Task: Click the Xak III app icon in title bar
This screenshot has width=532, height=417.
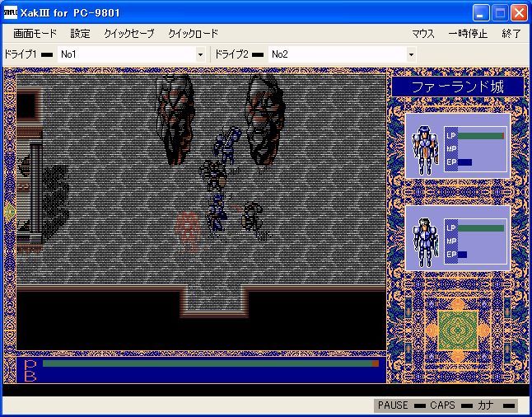Action: (10, 13)
